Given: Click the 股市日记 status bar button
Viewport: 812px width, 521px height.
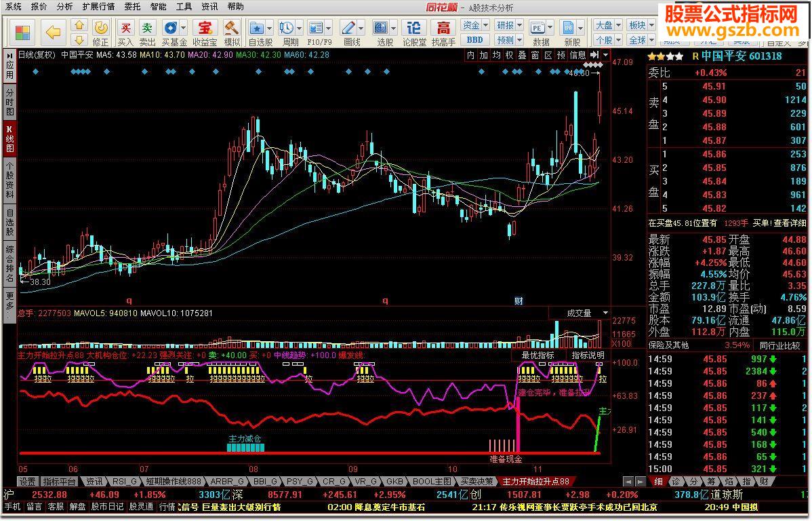Looking at the screenshot, I should (107, 507).
